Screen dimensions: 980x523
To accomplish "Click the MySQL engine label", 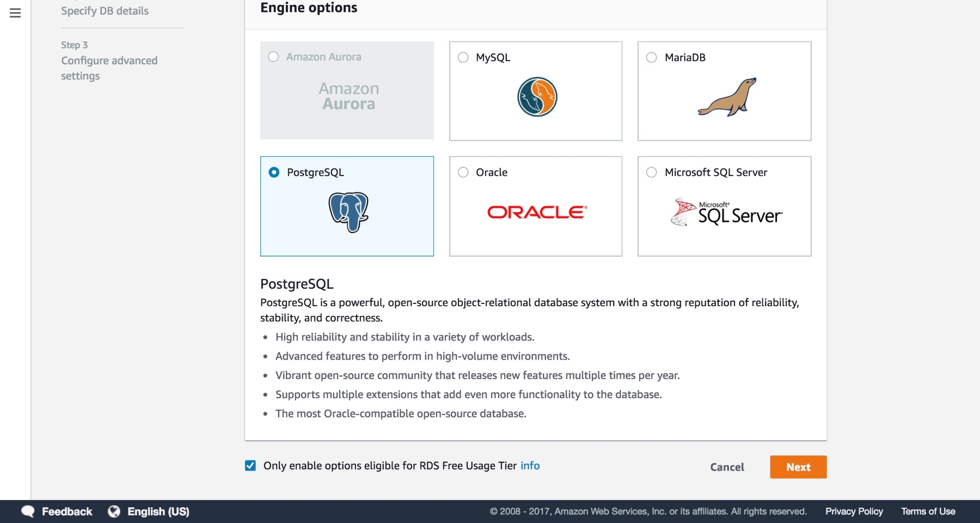I will (x=493, y=58).
